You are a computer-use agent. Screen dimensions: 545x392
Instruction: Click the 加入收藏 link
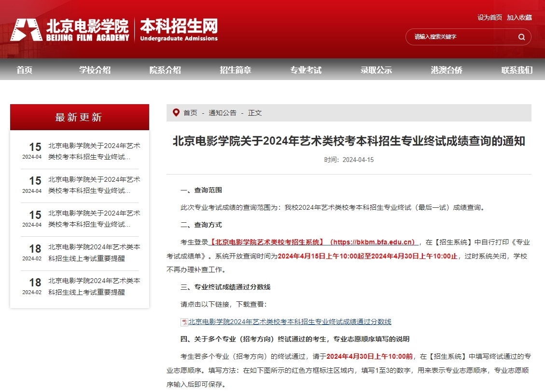click(519, 17)
